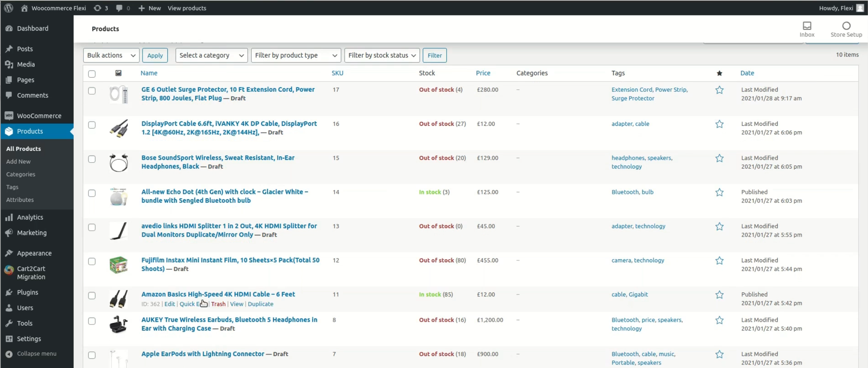Click the Dashboard gauge icon in sidebar
Image resolution: width=868 pixels, height=368 pixels.
pyautogui.click(x=9, y=28)
